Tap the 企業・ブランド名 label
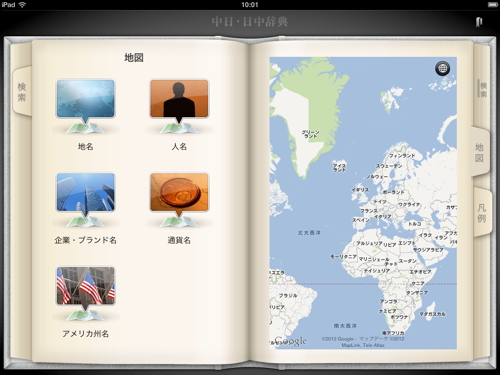Screen dimensions: 500x375 point(86,240)
